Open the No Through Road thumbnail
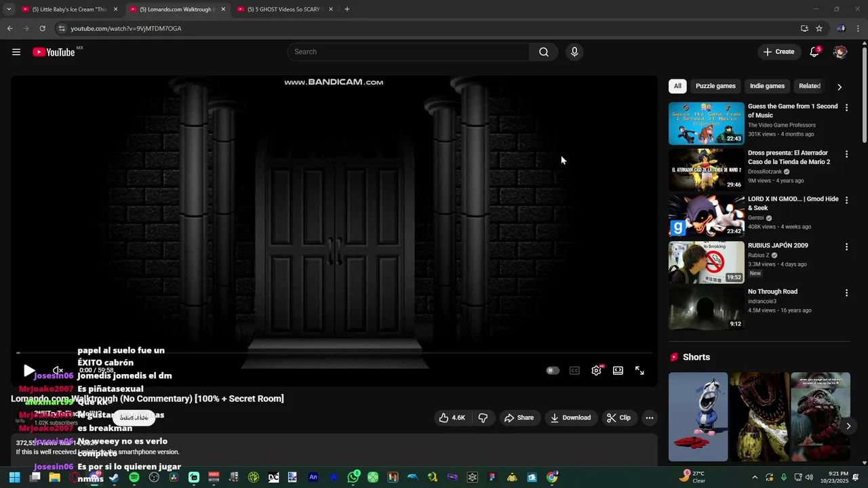868x488 pixels. click(x=707, y=308)
